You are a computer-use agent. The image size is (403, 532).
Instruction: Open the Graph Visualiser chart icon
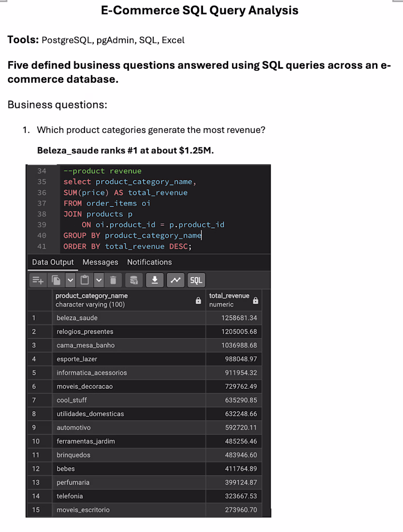pyautogui.click(x=175, y=280)
